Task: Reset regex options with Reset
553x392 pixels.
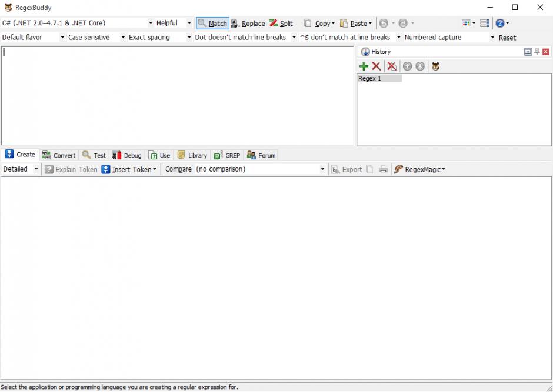Action: pyautogui.click(x=507, y=38)
